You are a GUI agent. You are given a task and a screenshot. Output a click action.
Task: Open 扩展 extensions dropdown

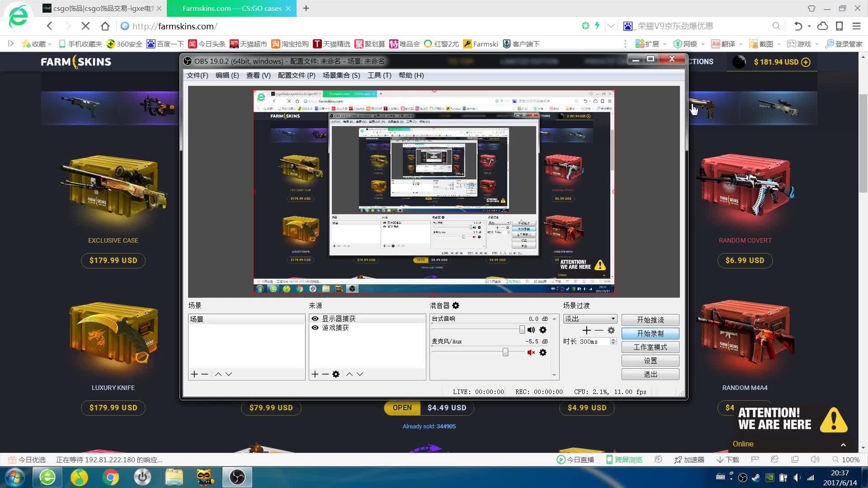pos(651,44)
